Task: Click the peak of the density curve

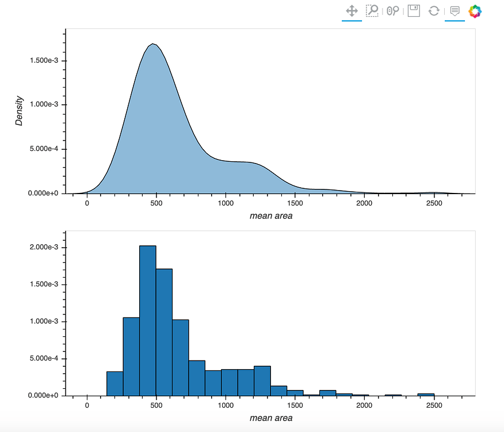Action: tap(153, 45)
